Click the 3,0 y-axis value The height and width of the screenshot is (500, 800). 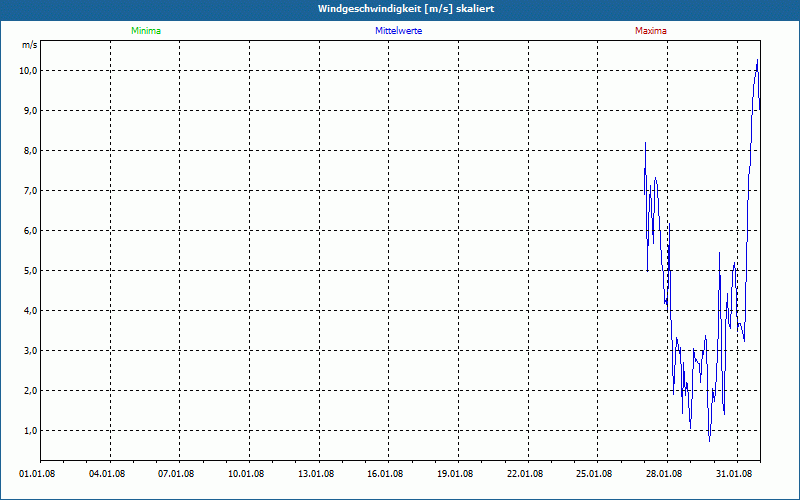click(30, 351)
